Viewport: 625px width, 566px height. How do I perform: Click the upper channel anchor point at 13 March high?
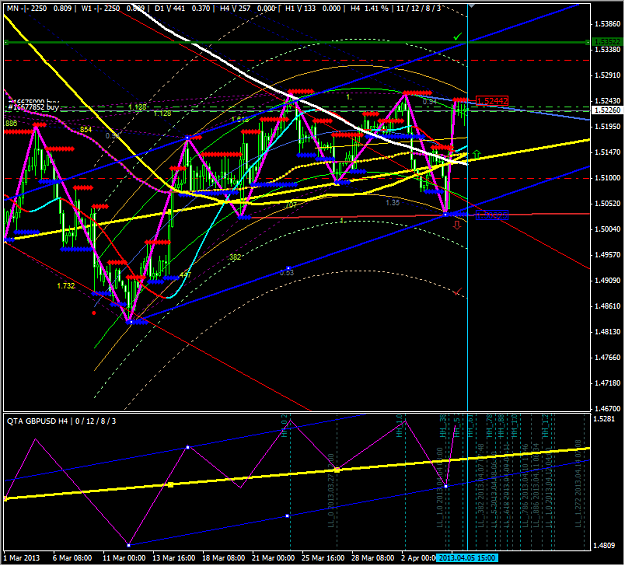188,138
